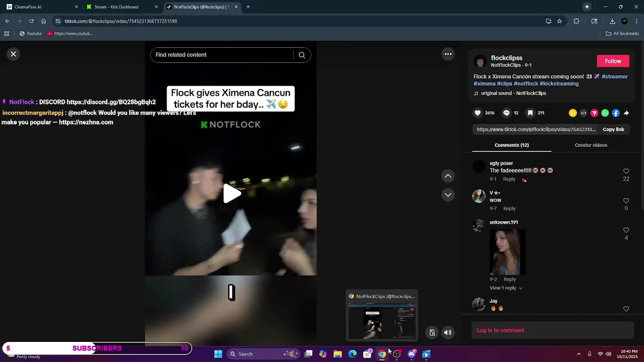The image size is (644, 362).
Task: Open a new browser tab
Action: (248, 7)
